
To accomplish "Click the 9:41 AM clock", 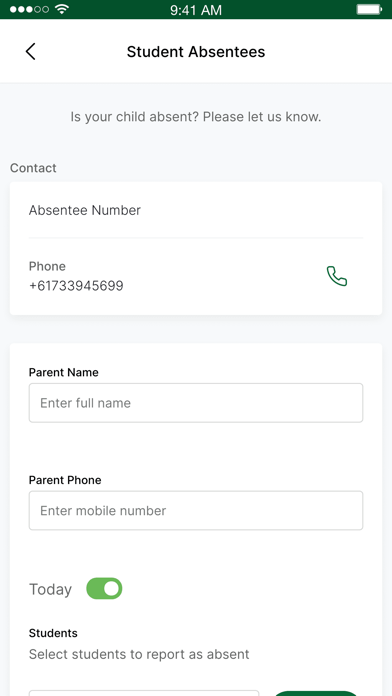I will pyautogui.click(x=196, y=10).
